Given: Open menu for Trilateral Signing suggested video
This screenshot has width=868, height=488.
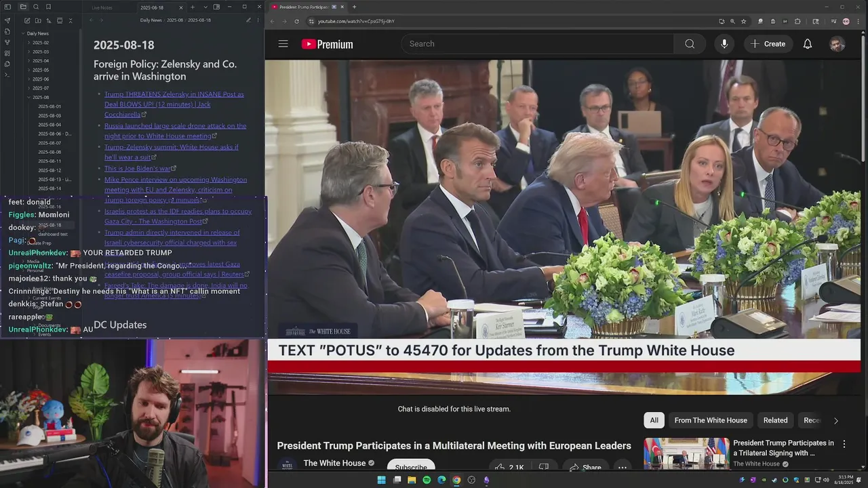Looking at the screenshot, I should [x=844, y=444].
